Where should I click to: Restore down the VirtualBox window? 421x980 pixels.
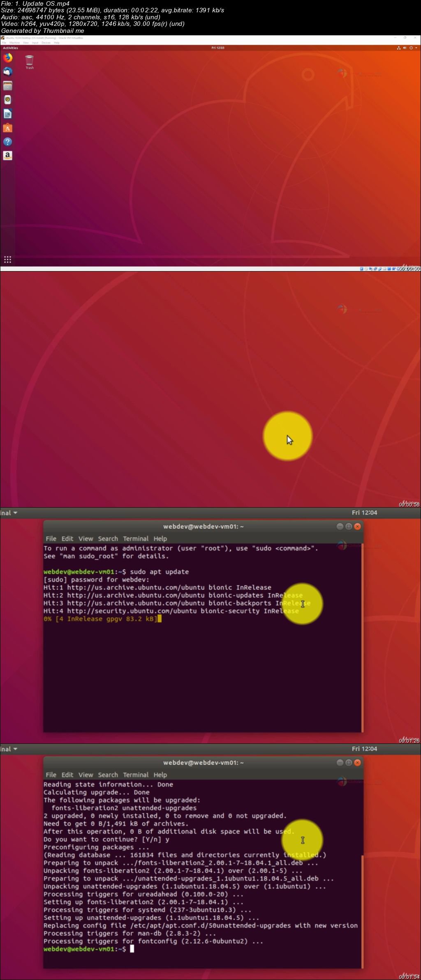[405, 37]
